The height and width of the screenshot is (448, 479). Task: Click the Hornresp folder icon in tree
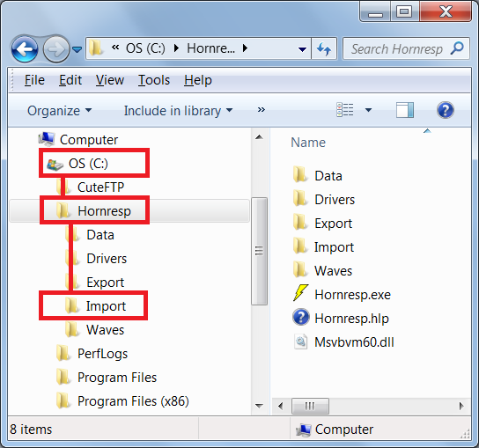(63, 210)
